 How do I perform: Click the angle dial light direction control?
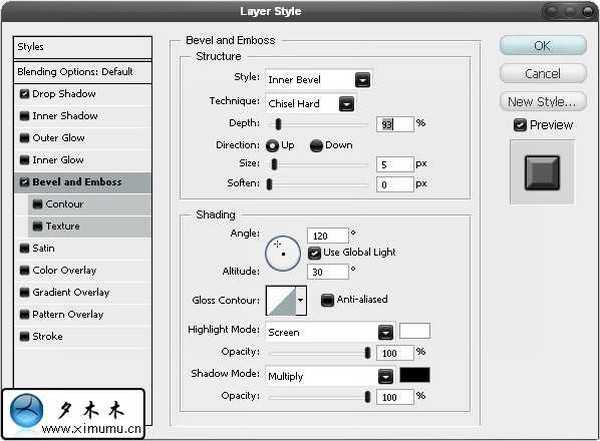(x=283, y=253)
